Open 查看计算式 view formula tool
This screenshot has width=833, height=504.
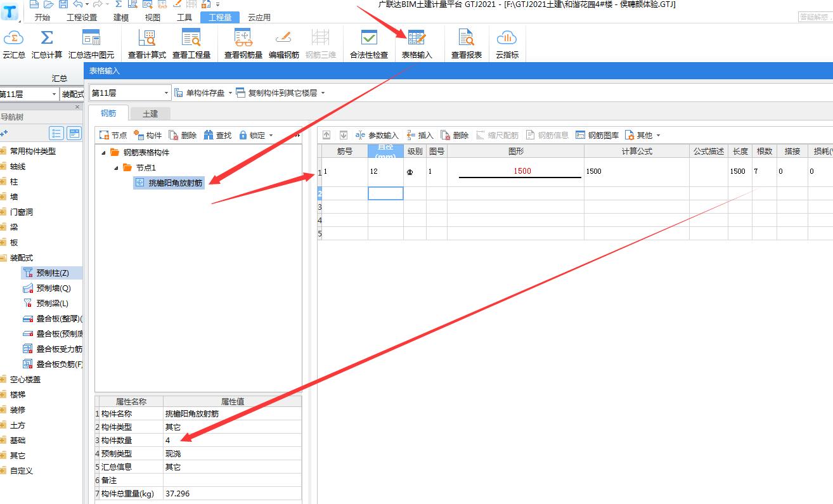(x=146, y=43)
